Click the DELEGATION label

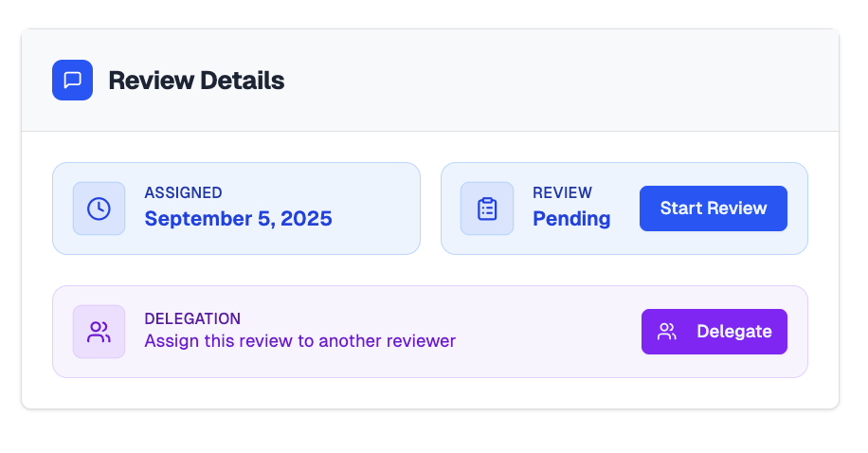(x=192, y=318)
